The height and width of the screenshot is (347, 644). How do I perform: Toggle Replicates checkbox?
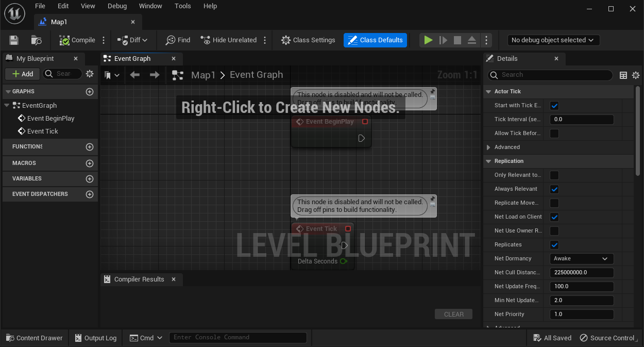[x=554, y=245]
